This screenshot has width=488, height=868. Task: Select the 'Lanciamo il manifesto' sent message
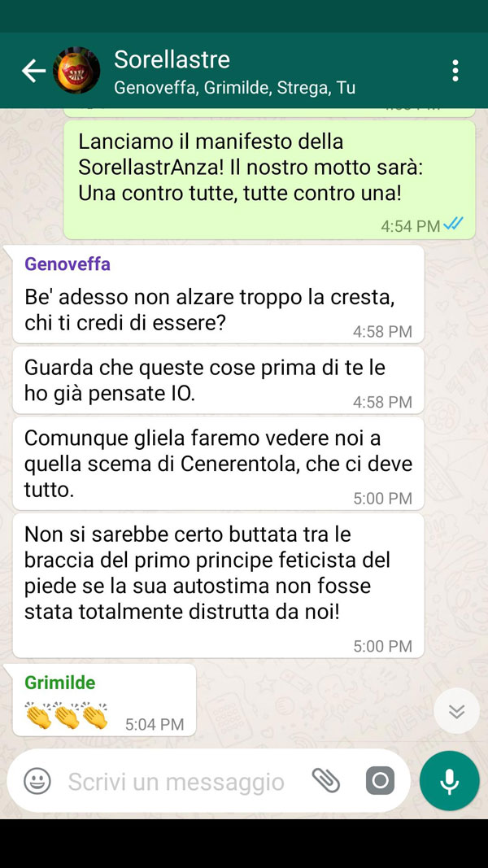tap(269, 179)
